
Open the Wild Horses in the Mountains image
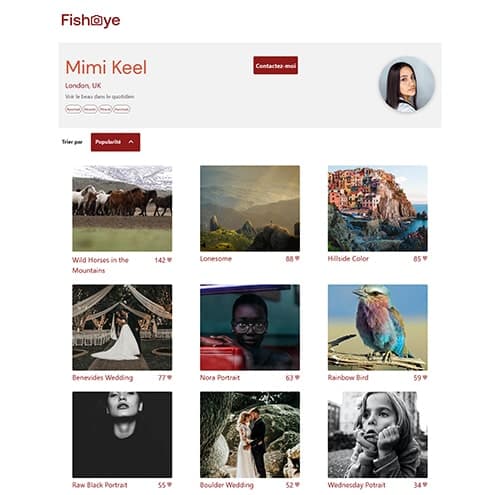(x=122, y=208)
